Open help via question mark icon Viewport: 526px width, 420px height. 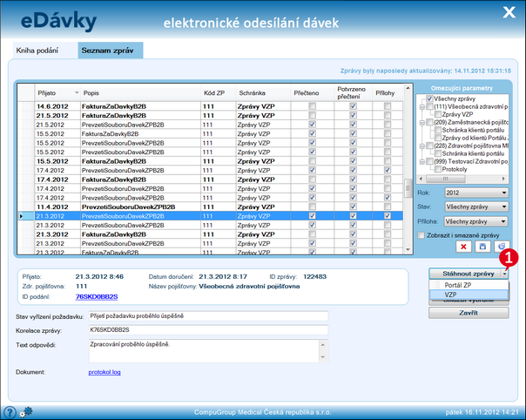[x=10, y=411]
